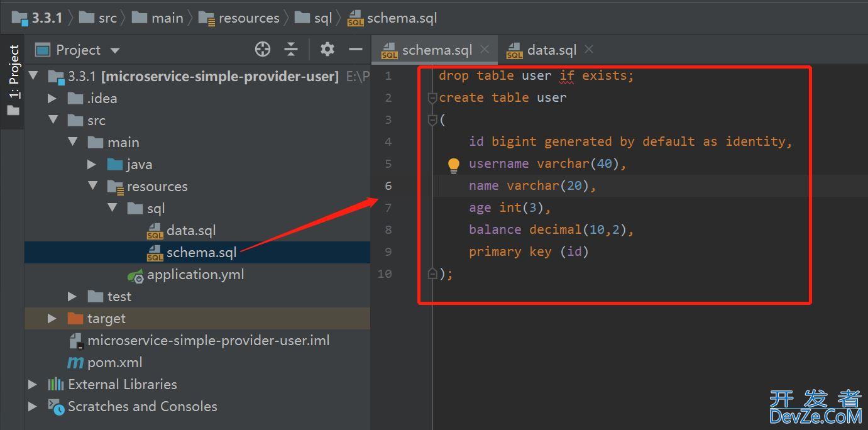Close the data.sql tab
The image size is (868, 430).
pyautogui.click(x=588, y=49)
